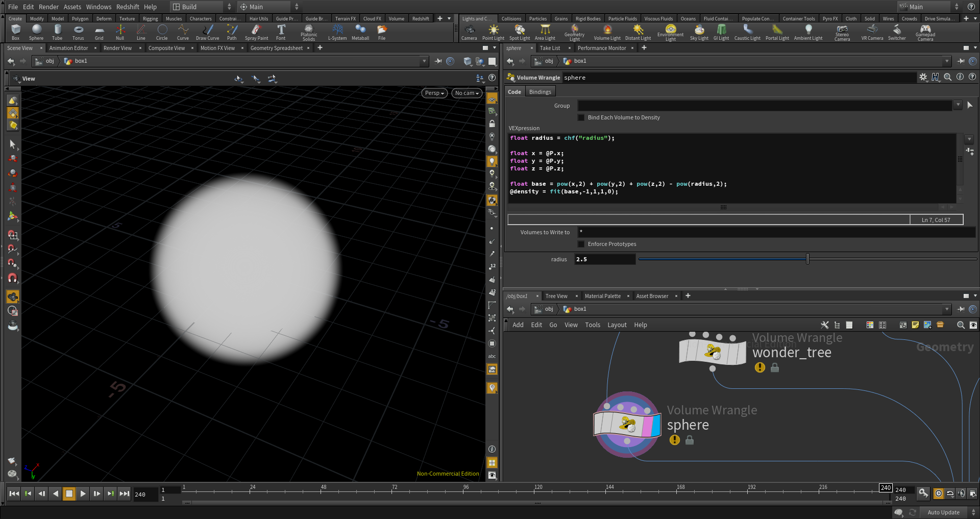Select the Sphere shelf tool
The image size is (980, 519).
(36, 32)
